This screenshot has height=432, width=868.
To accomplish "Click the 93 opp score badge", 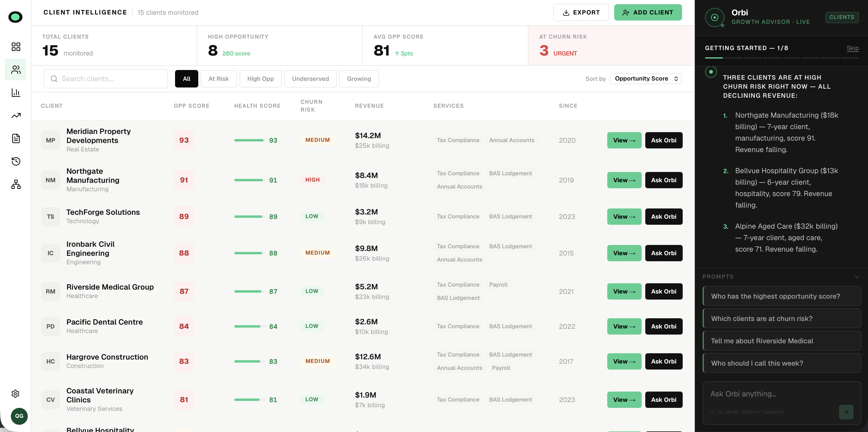I will [184, 140].
